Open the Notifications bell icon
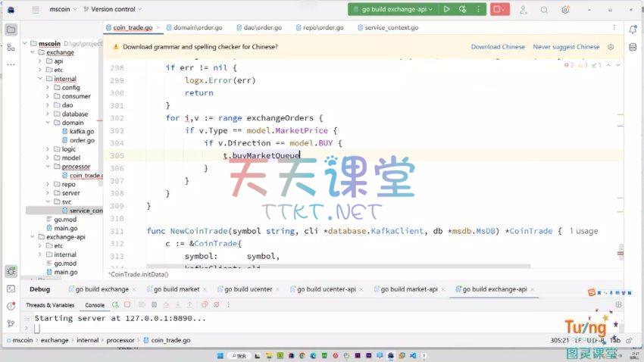644x362 pixels. pos(633,29)
